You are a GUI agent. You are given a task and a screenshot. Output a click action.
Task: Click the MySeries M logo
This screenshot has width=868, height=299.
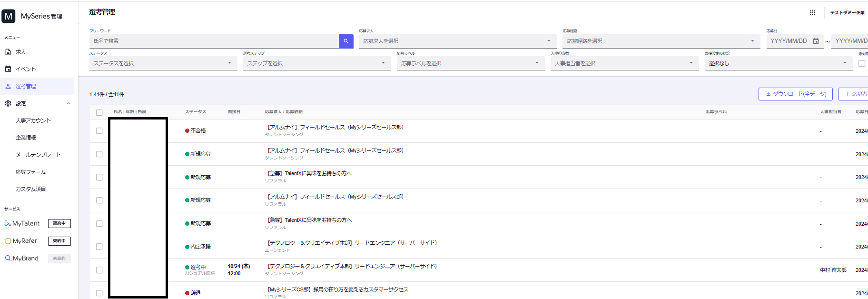click(x=9, y=16)
